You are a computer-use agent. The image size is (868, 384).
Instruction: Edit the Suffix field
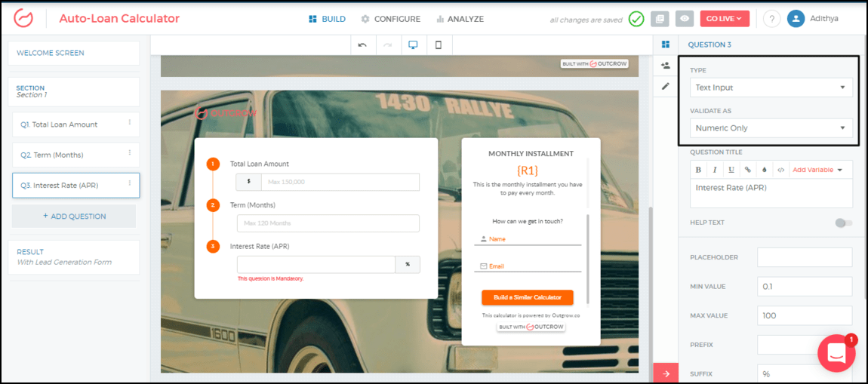pos(805,373)
